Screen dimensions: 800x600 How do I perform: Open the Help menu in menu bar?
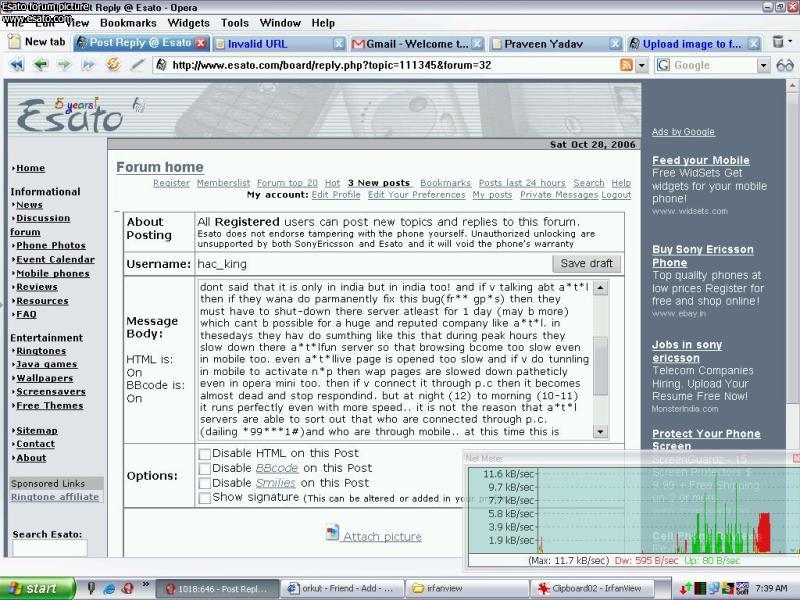(323, 23)
